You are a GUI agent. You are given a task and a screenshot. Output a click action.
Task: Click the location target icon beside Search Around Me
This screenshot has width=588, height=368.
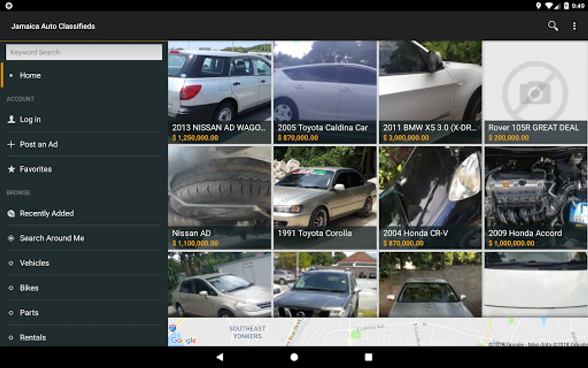pos(11,238)
